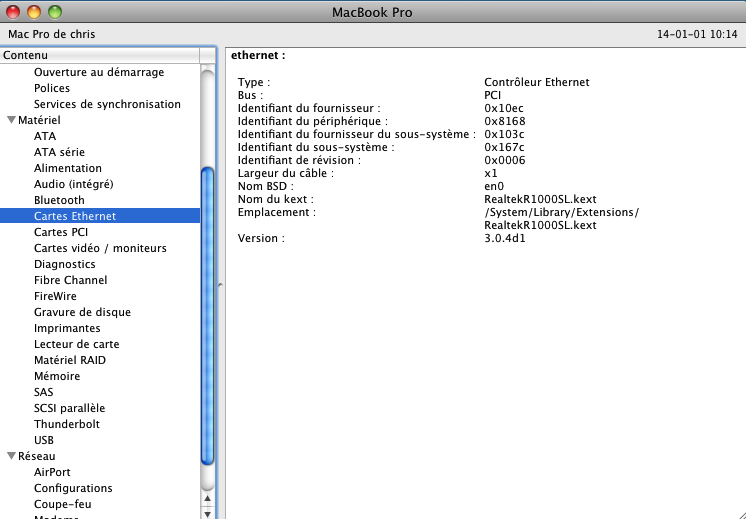The image size is (746, 519).
Task: Select the ethernet heading text
Action: click(258, 55)
